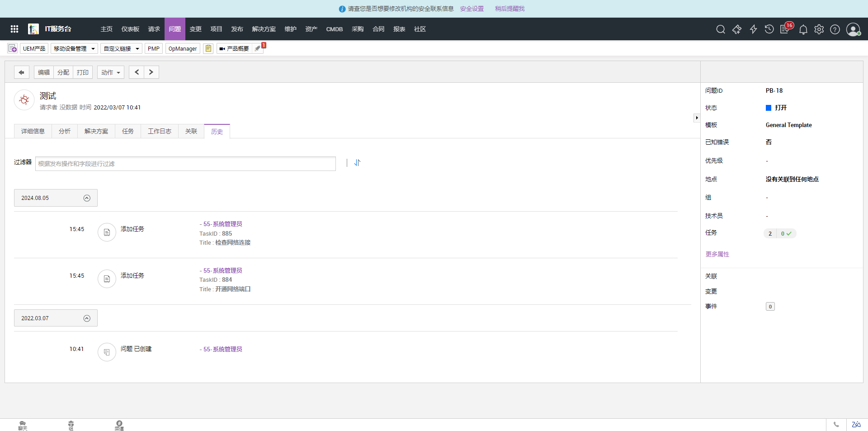Open the settings gear icon
Screen dimensions: 868x431
tap(819, 29)
